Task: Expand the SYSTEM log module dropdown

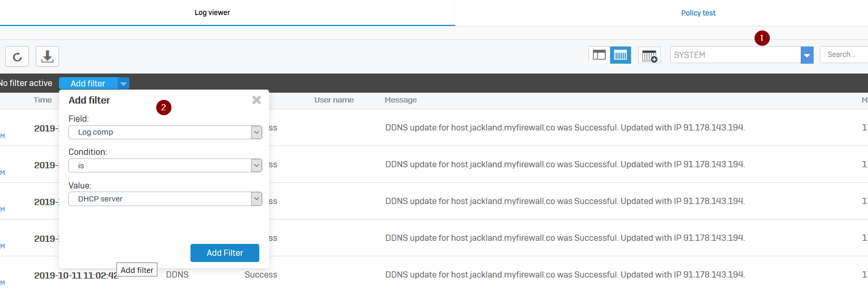Action: [x=806, y=55]
